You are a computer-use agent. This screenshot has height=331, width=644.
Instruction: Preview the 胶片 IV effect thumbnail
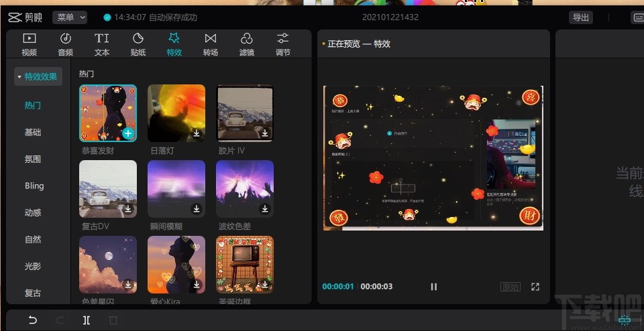pos(245,113)
